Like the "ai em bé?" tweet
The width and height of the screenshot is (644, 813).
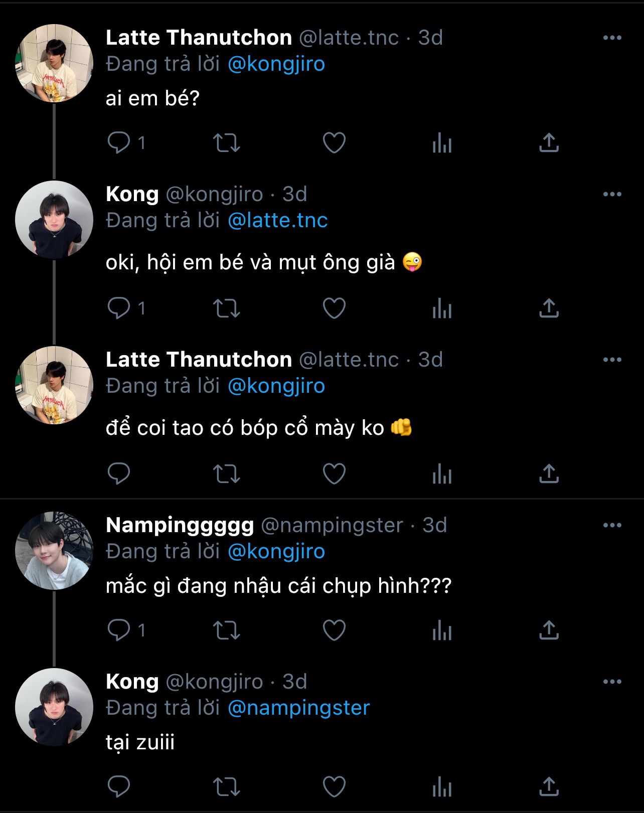click(x=334, y=143)
